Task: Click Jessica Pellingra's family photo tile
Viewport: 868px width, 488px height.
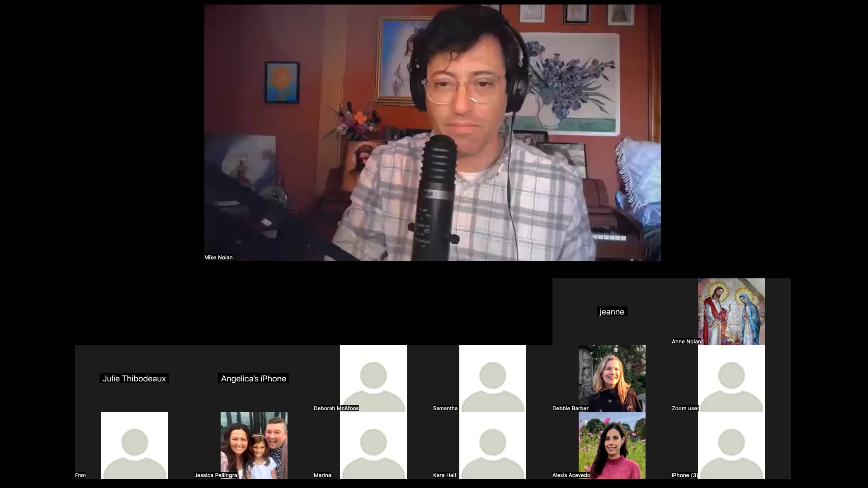Action: pos(254,446)
